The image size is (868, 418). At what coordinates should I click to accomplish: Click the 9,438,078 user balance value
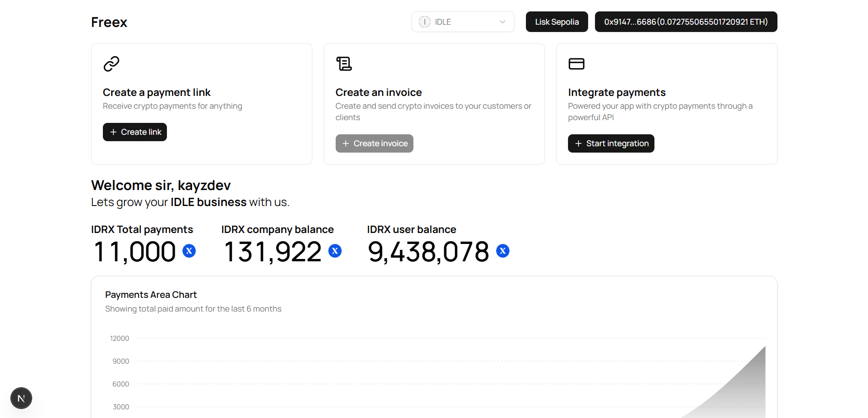click(429, 252)
